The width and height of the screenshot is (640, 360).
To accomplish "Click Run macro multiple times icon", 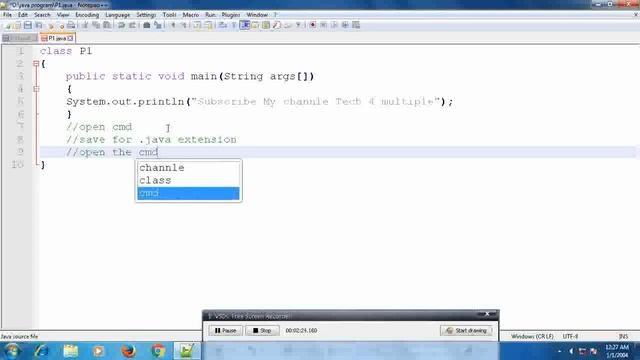I will click(345, 25).
